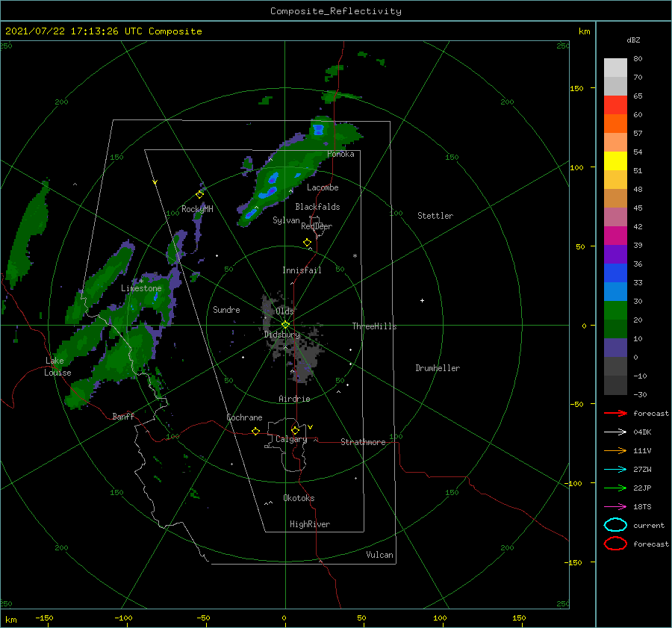Click the Composite_Reflectivity title
The height and width of the screenshot is (628, 672).
336,11
